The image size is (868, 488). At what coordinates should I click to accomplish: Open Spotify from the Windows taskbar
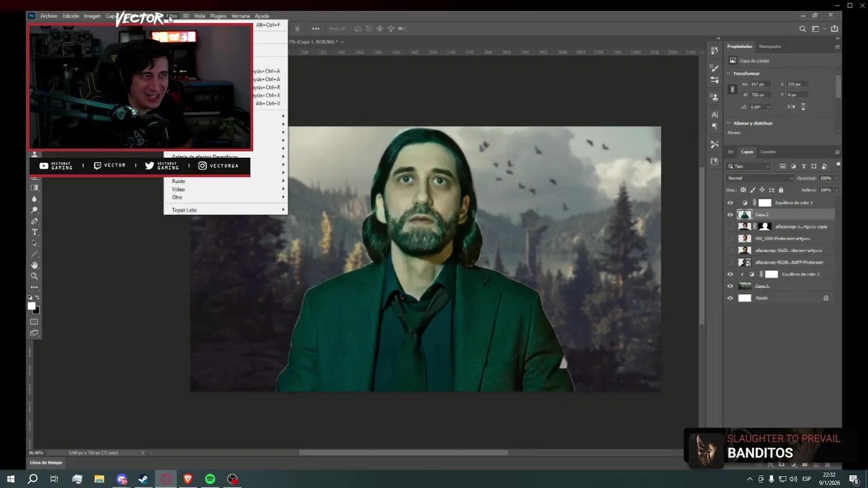[x=210, y=479]
